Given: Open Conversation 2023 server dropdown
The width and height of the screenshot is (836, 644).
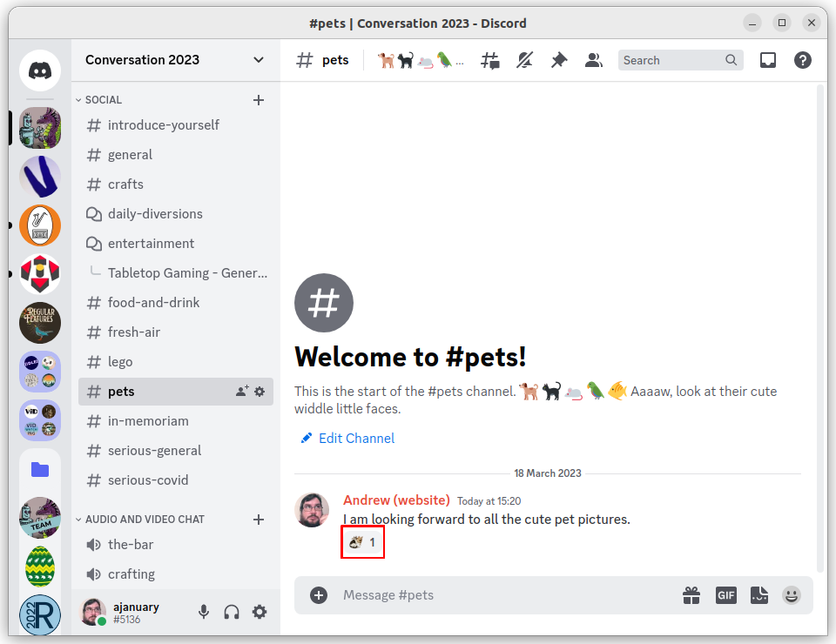Looking at the screenshot, I should pos(259,60).
